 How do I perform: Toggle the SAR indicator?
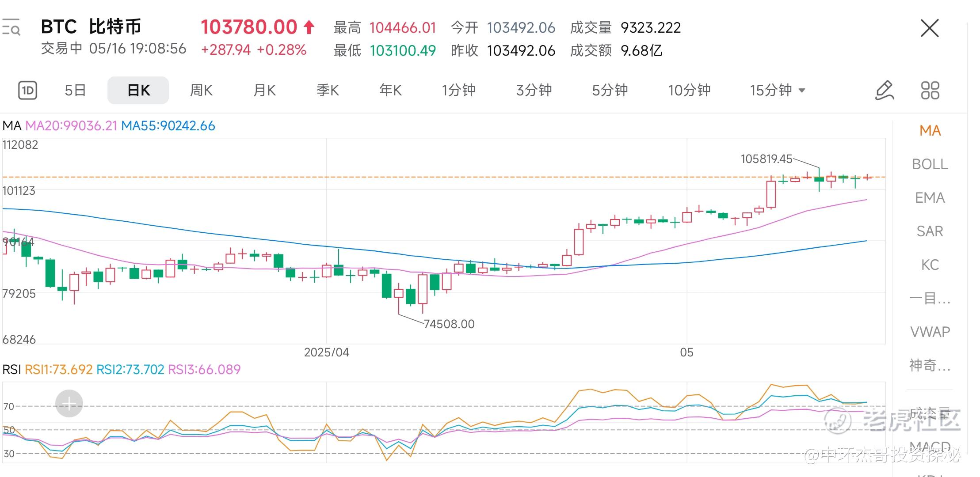coord(930,231)
